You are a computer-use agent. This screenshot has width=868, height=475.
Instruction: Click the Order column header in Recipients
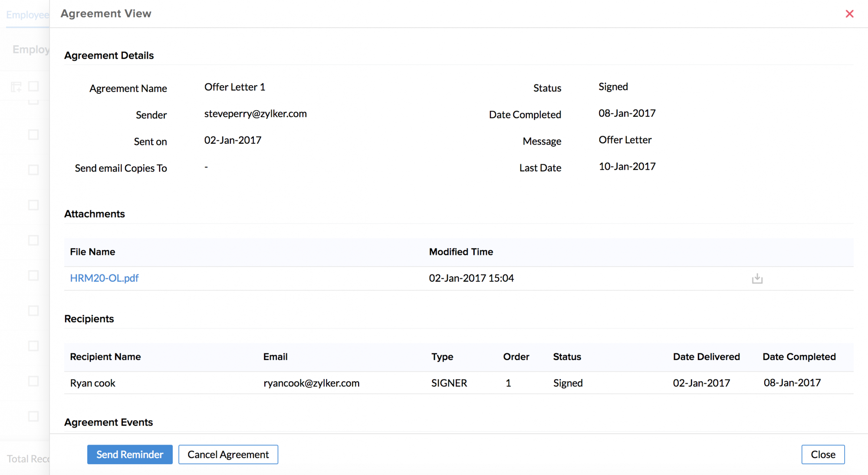(x=516, y=356)
